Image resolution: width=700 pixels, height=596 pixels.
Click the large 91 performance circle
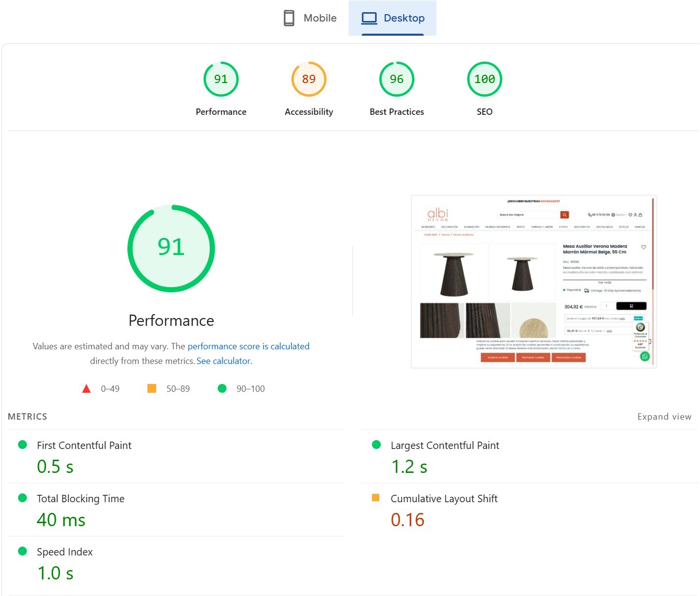pos(171,248)
